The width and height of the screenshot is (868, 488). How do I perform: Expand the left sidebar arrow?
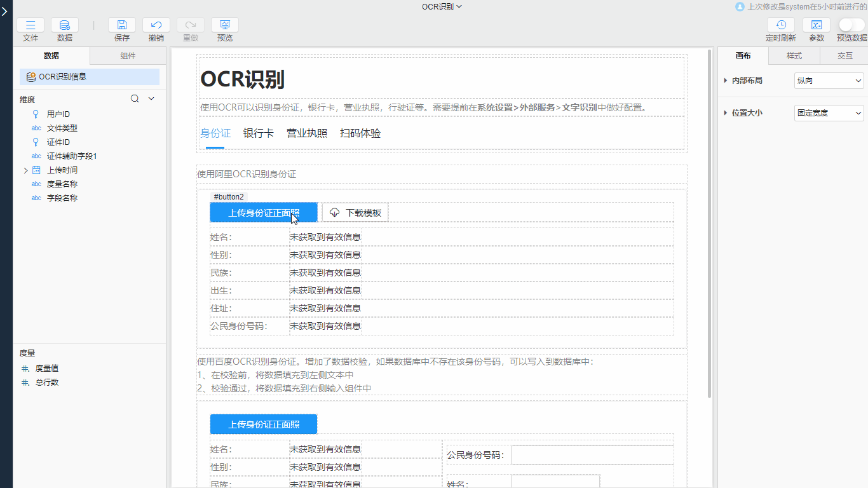tap(5, 11)
